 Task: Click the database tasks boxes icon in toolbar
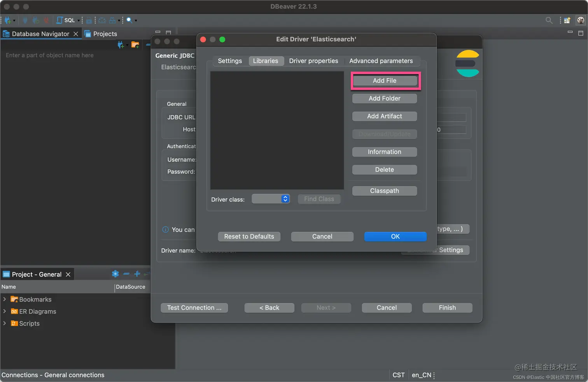point(112,20)
